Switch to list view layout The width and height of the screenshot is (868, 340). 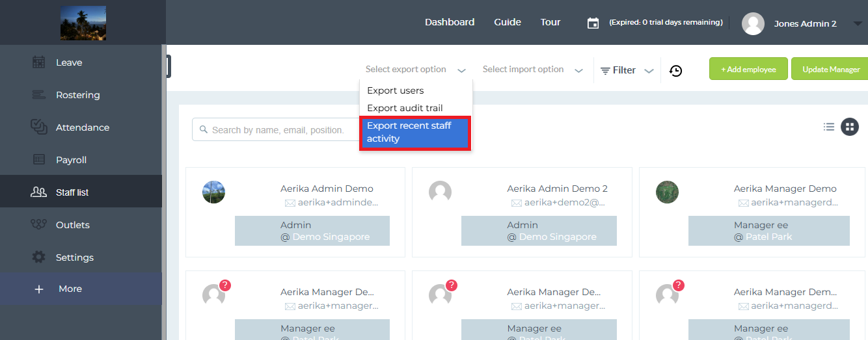click(829, 127)
